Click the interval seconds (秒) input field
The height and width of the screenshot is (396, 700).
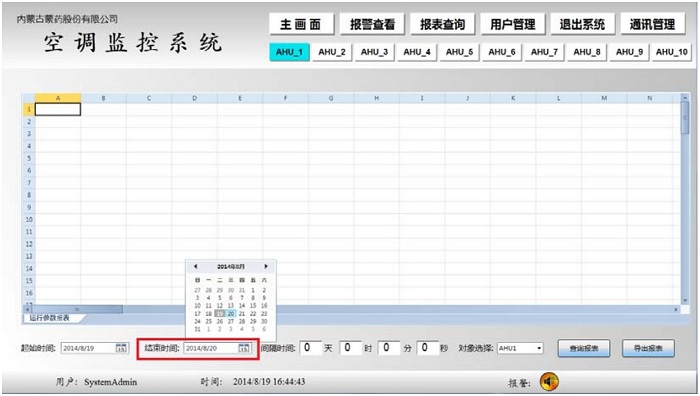428,348
